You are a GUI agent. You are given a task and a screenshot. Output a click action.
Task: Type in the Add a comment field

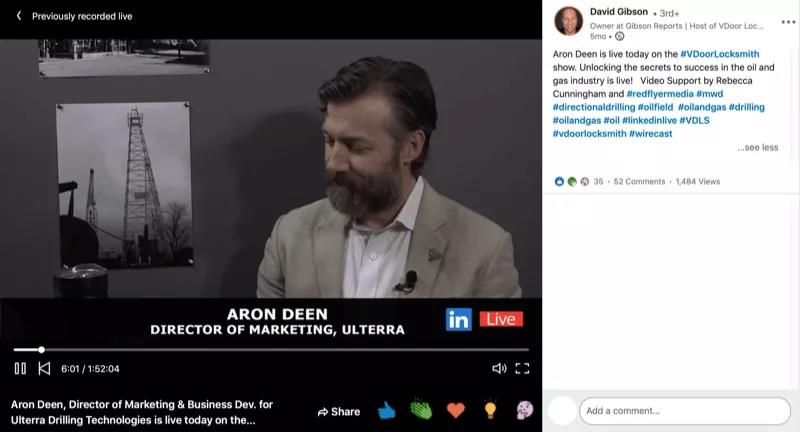[684, 410]
